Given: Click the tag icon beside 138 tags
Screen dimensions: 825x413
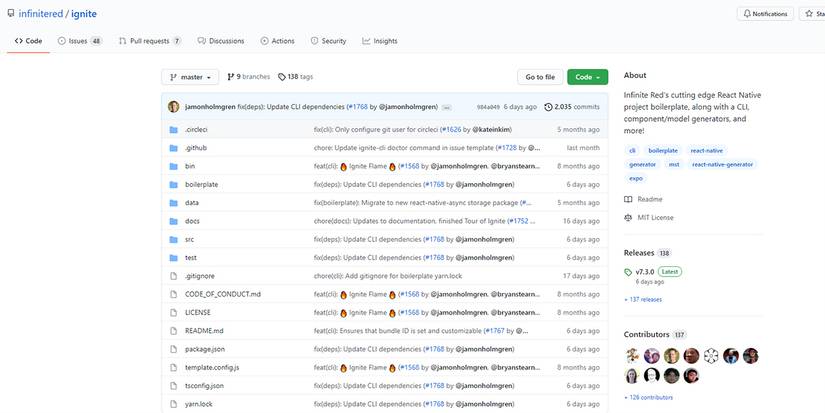Looking at the screenshot, I should point(281,77).
